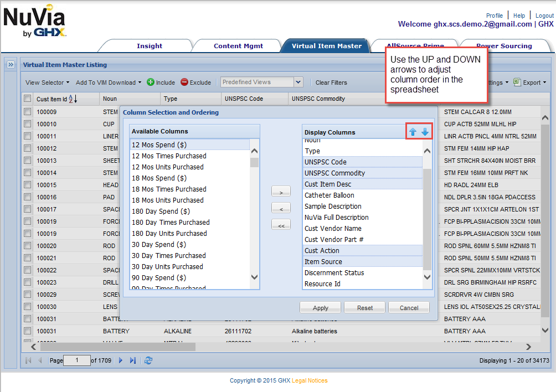Select the Virtual Item Master tab

click(327, 46)
